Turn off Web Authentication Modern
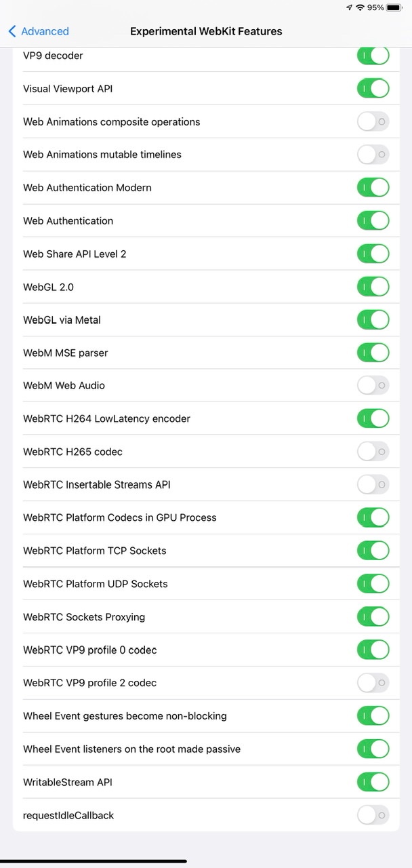Viewport: 412px width, 868px height. pyautogui.click(x=373, y=187)
